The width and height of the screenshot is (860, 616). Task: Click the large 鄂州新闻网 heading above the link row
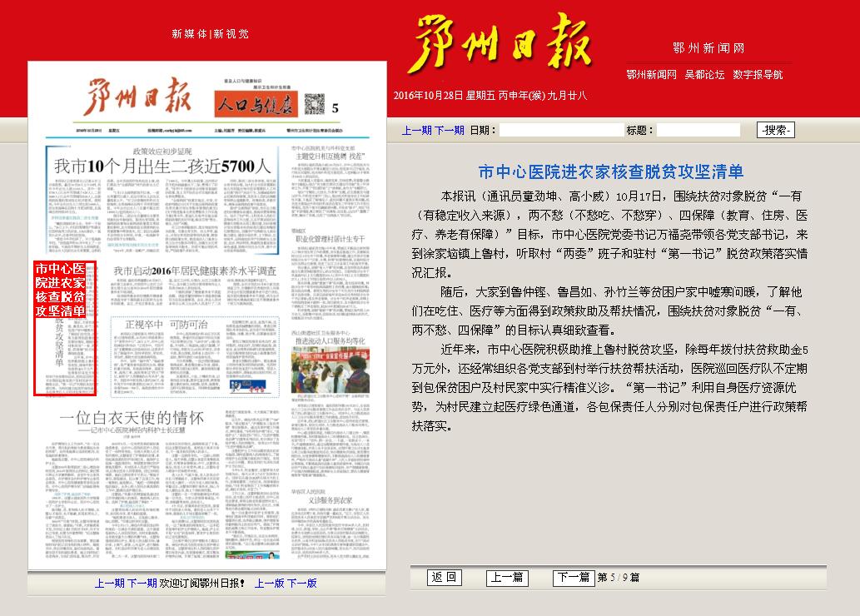(x=708, y=48)
